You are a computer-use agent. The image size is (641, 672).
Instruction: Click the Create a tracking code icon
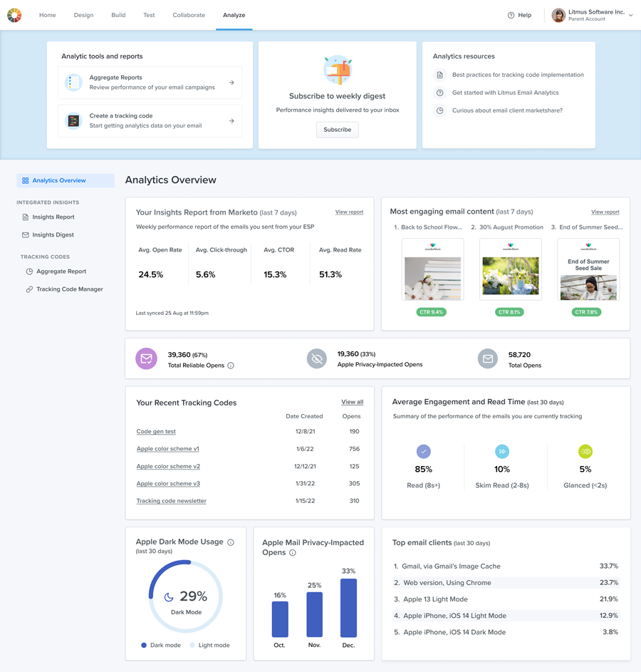73,121
